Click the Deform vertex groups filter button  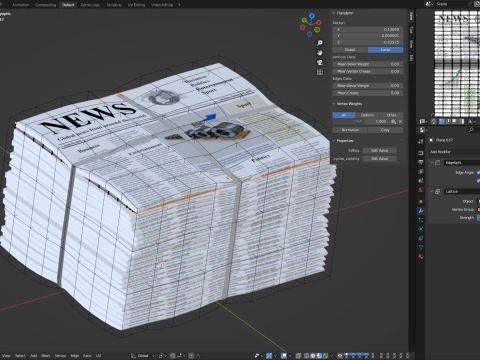point(367,115)
